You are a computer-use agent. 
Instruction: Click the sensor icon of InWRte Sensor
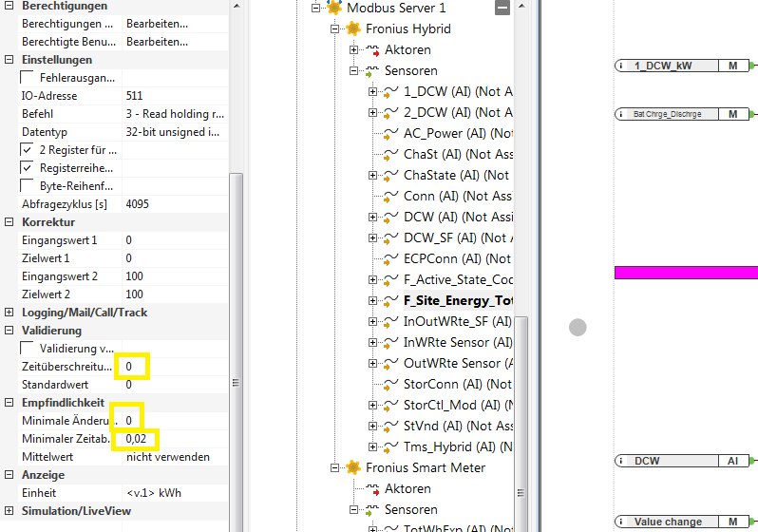point(391,342)
